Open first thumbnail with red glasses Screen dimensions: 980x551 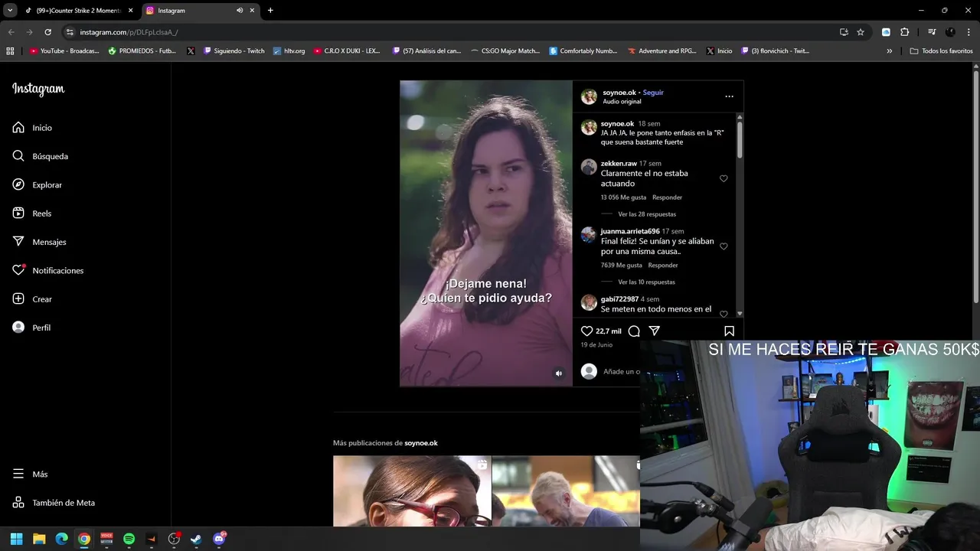pos(412,491)
